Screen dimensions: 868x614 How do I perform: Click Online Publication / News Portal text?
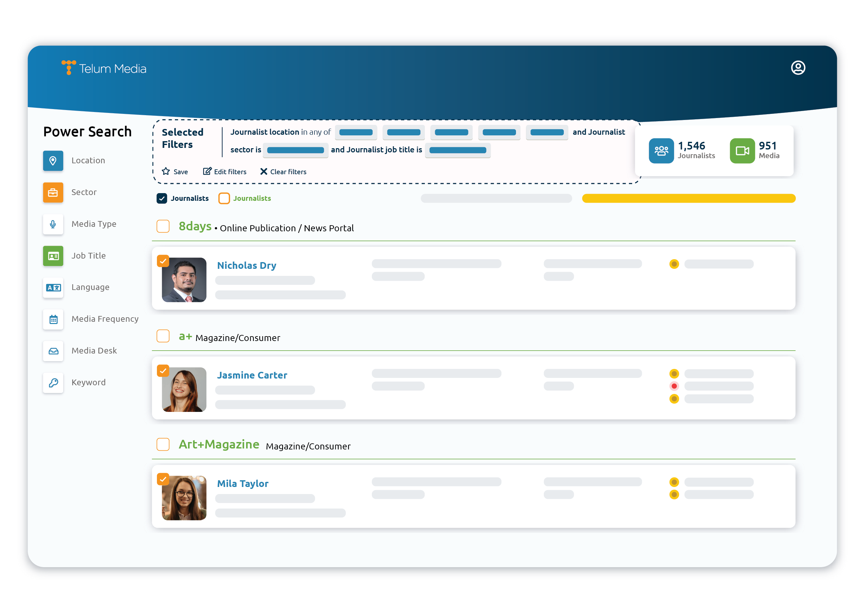[x=287, y=228]
